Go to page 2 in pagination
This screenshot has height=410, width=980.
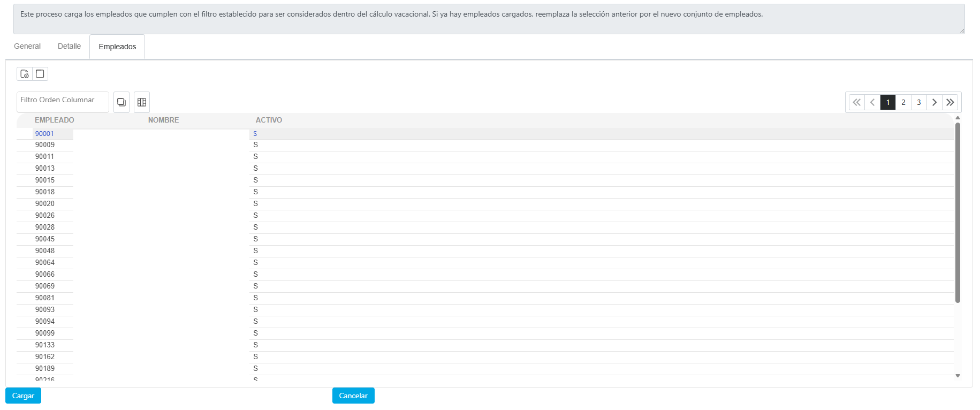tap(903, 102)
